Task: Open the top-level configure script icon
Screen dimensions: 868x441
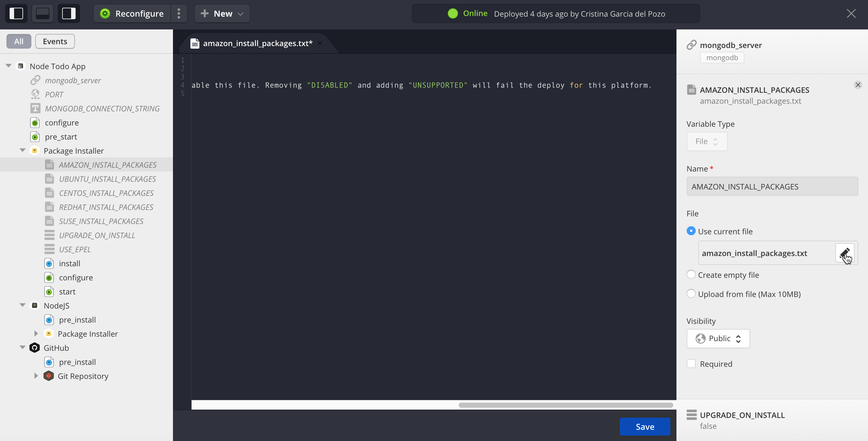Action: [x=35, y=123]
